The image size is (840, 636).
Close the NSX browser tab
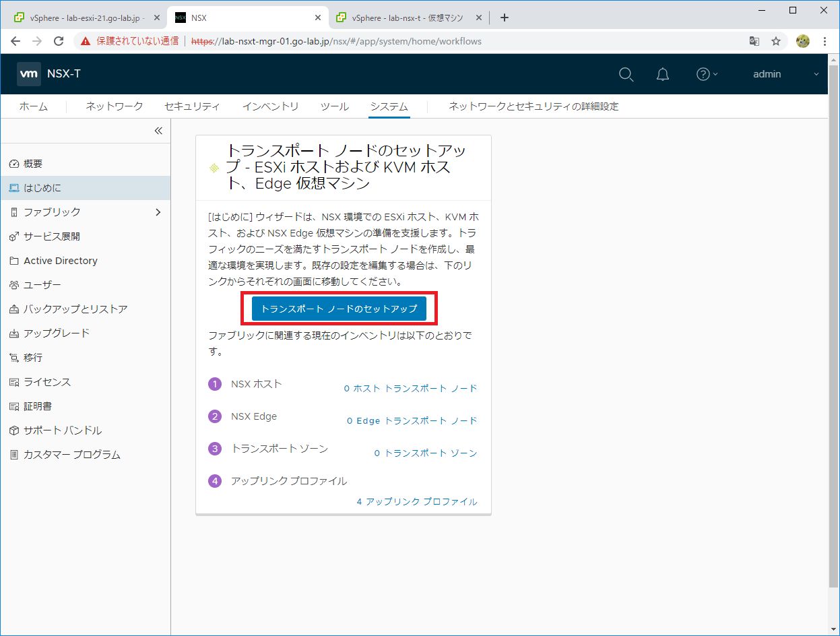[x=317, y=18]
